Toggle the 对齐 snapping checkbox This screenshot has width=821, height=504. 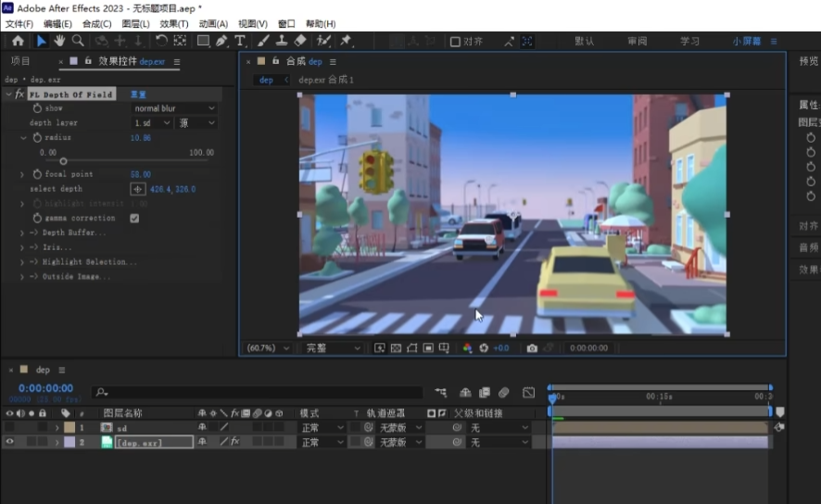pyautogui.click(x=455, y=42)
